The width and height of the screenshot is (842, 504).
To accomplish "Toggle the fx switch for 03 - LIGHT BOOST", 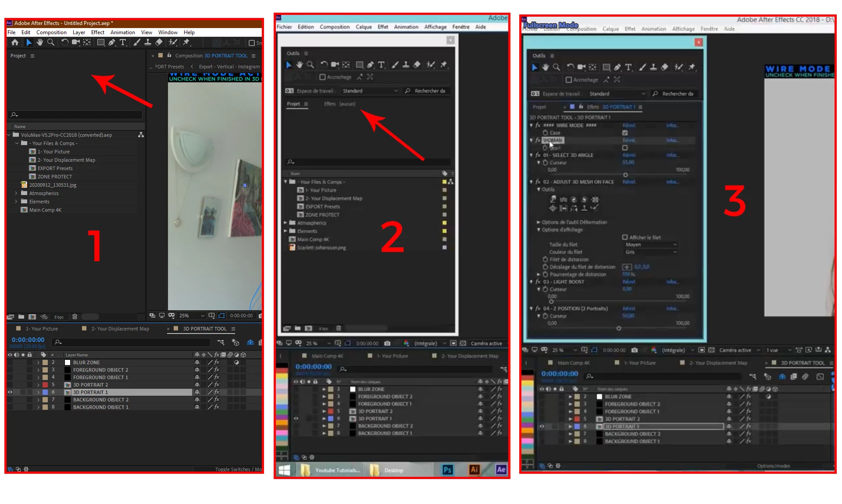I will pos(538,282).
